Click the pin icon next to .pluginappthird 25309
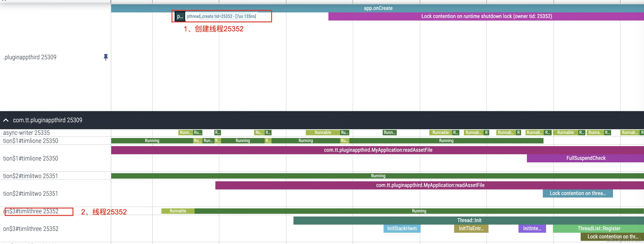 106,57
